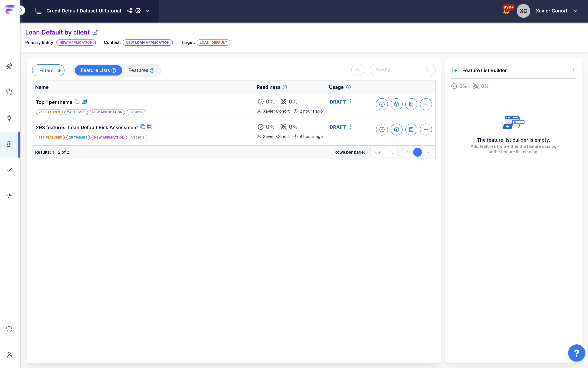Copy the Top 1 per theme name
Viewport: 588px width, 368px height.
[x=77, y=101]
